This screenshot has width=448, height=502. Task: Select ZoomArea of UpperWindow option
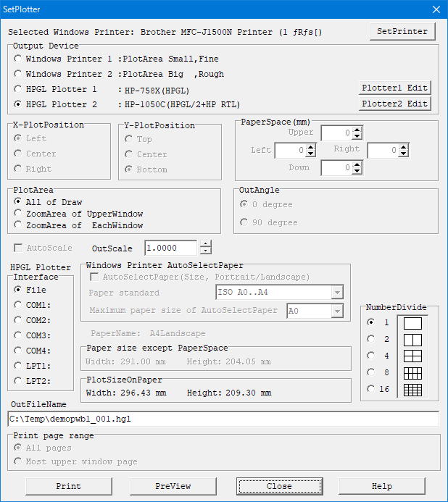18,213
